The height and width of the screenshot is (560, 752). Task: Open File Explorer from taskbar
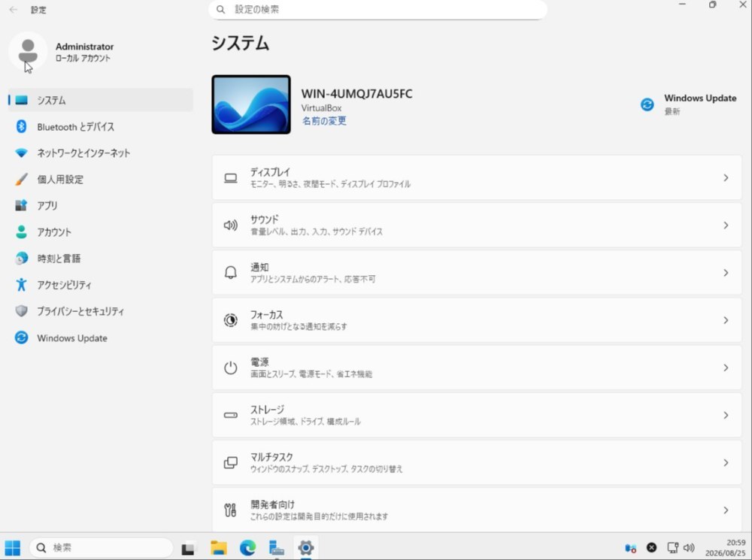point(219,547)
